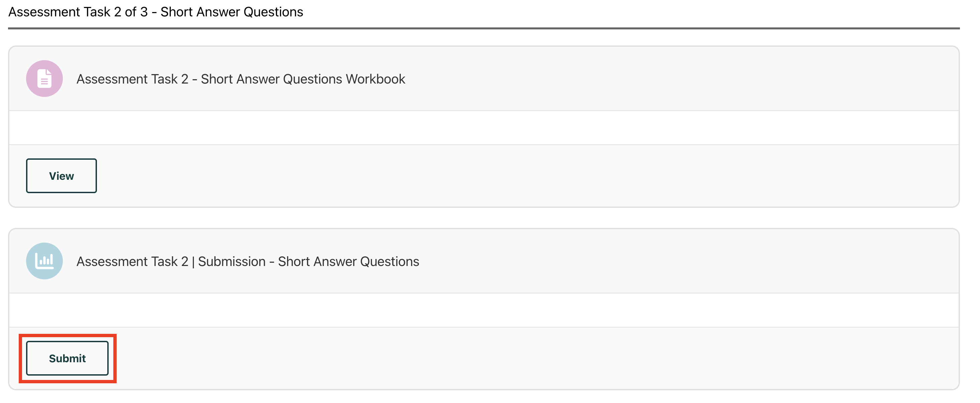Click "Short Answer Questions" text in page heading

click(x=231, y=12)
